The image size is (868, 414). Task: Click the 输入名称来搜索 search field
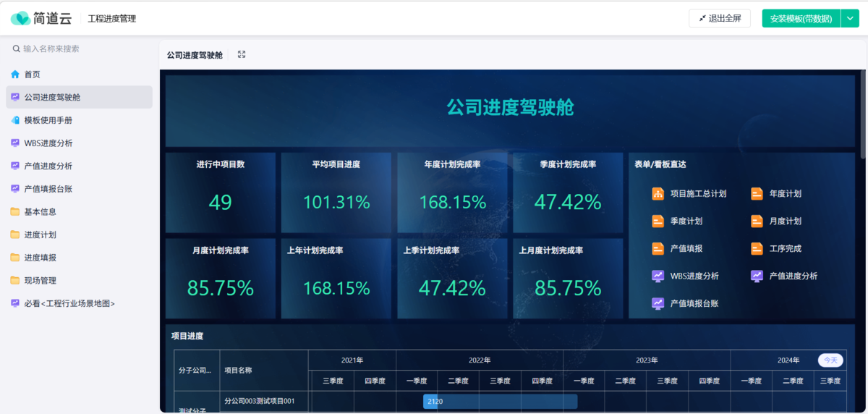click(80, 48)
